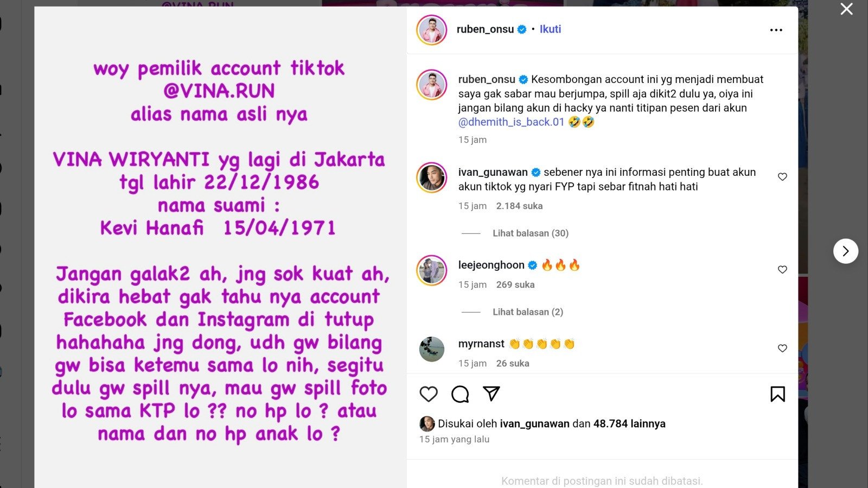Open leejeonghoon's avatar
Screen dimensions: 868x488
[x=432, y=270]
